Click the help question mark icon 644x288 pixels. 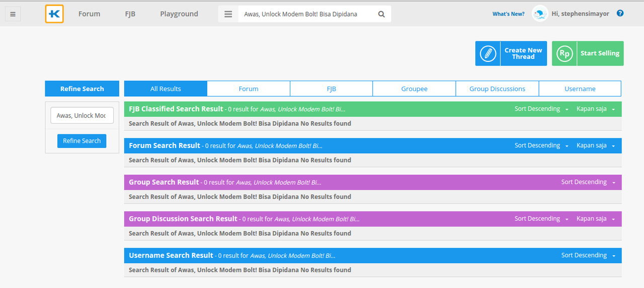click(x=620, y=14)
